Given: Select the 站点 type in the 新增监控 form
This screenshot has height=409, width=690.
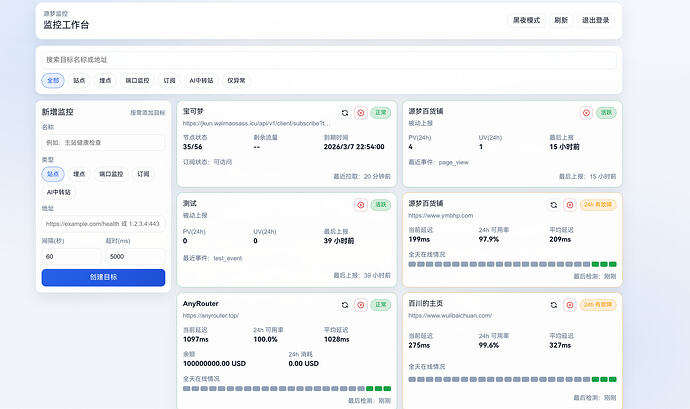Looking at the screenshot, I should click(53, 174).
